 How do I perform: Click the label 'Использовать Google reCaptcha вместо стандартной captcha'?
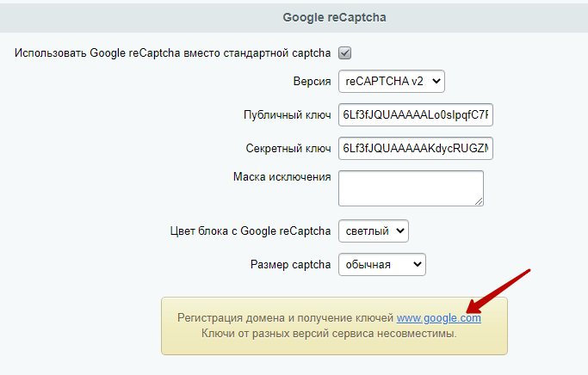coord(172,53)
